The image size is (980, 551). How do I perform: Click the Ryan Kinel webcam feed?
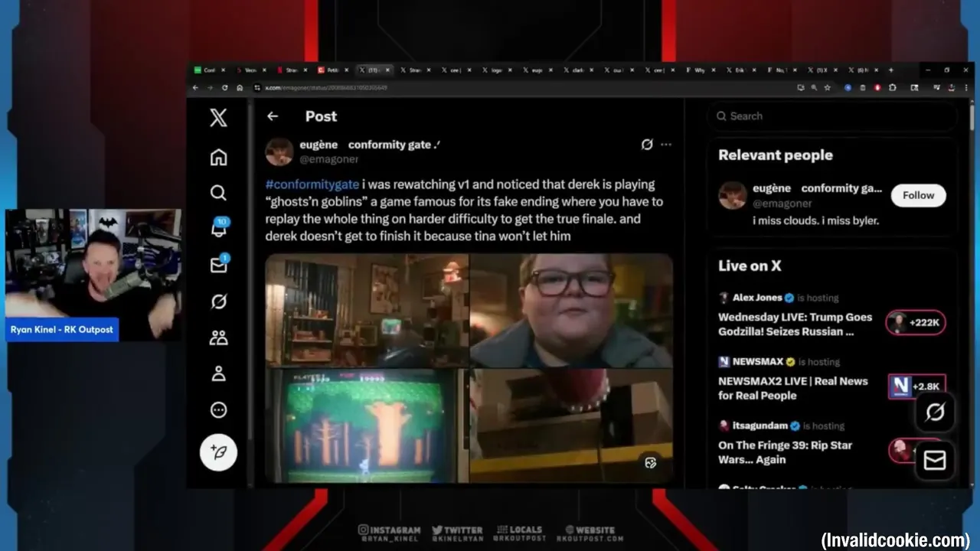click(93, 275)
